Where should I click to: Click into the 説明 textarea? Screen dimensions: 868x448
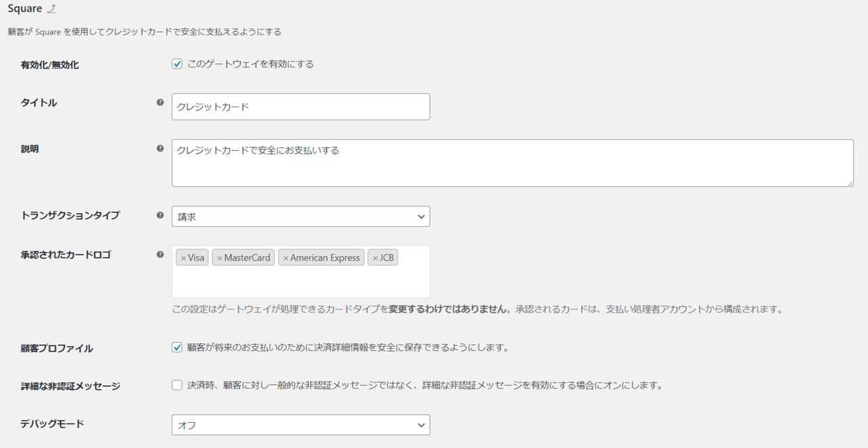[512, 163]
